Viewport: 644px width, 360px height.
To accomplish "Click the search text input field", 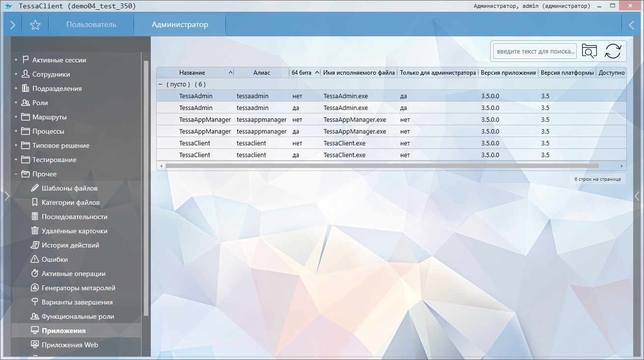I will (535, 51).
